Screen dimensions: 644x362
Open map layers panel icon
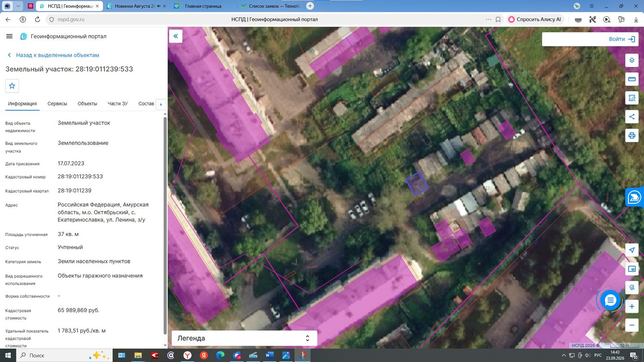point(632,60)
